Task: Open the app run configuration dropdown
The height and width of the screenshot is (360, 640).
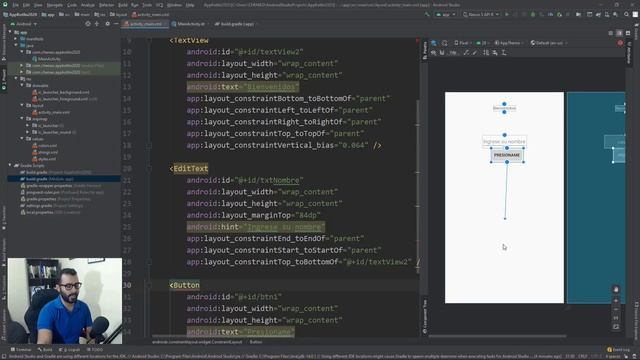Action: point(446,14)
